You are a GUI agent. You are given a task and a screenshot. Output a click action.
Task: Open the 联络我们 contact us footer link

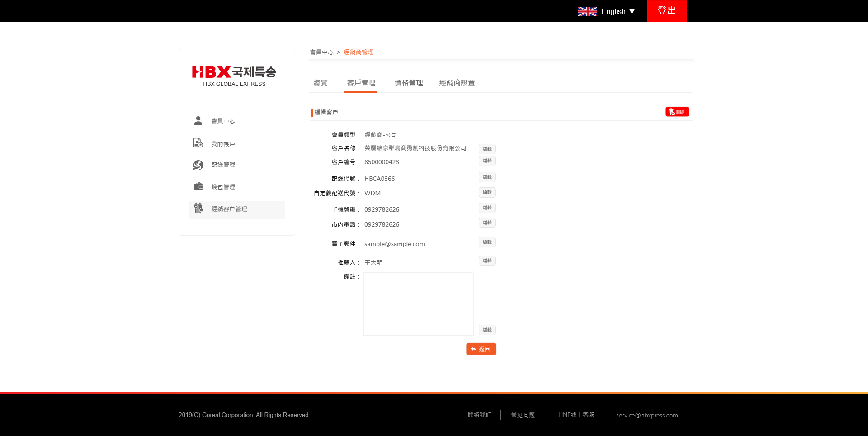tap(479, 415)
